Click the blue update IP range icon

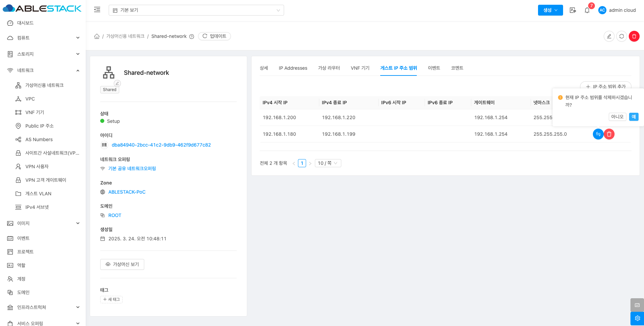pyautogui.click(x=598, y=134)
